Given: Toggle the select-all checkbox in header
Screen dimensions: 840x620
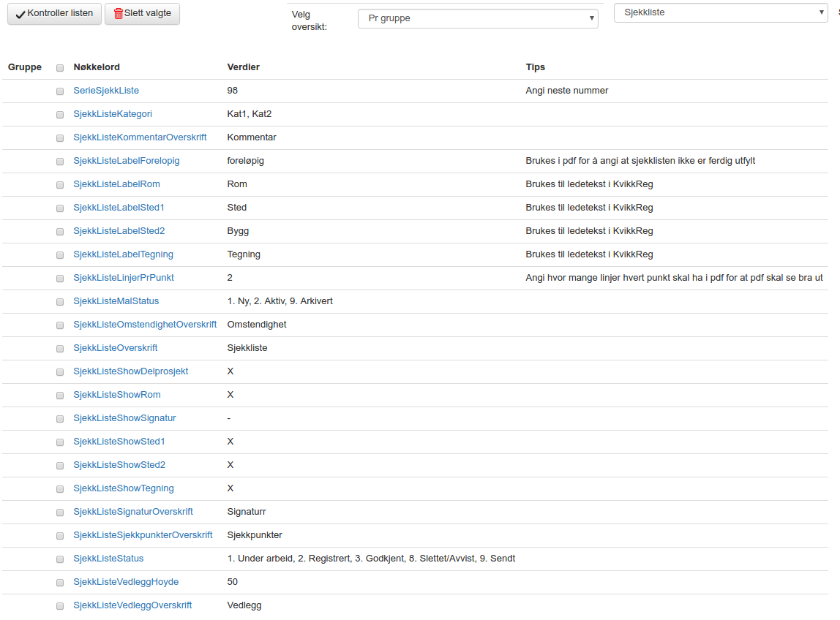Looking at the screenshot, I should point(60,68).
